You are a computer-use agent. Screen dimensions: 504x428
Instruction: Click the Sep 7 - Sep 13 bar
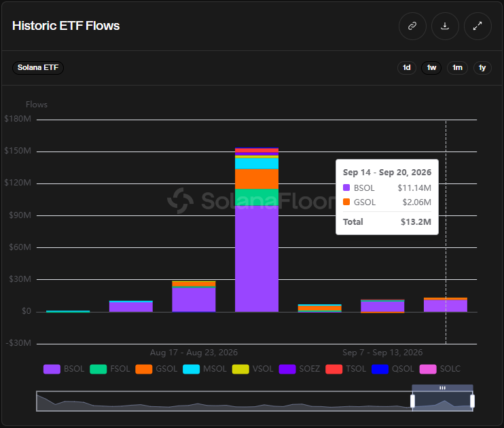coord(382,306)
